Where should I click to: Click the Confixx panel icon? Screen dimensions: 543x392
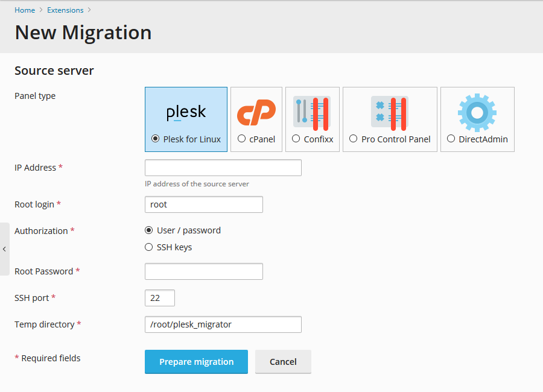312,113
